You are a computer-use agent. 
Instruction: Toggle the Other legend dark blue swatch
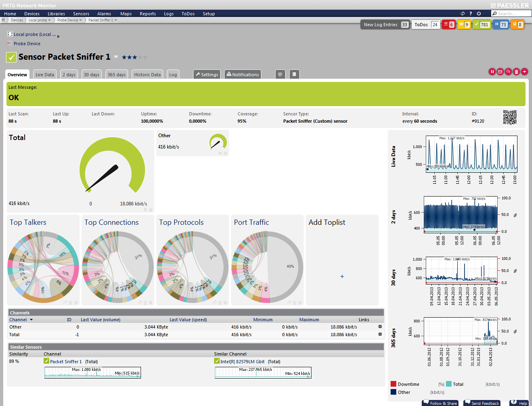(x=393, y=392)
